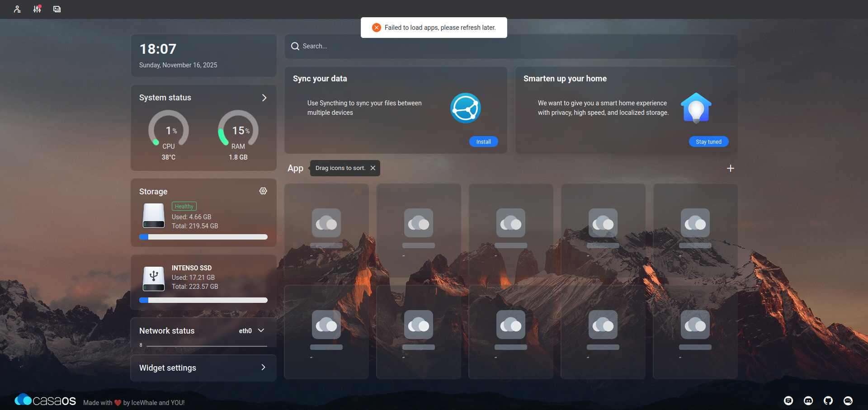Click the CasaOS logo
The image size is (868, 410).
(x=45, y=401)
